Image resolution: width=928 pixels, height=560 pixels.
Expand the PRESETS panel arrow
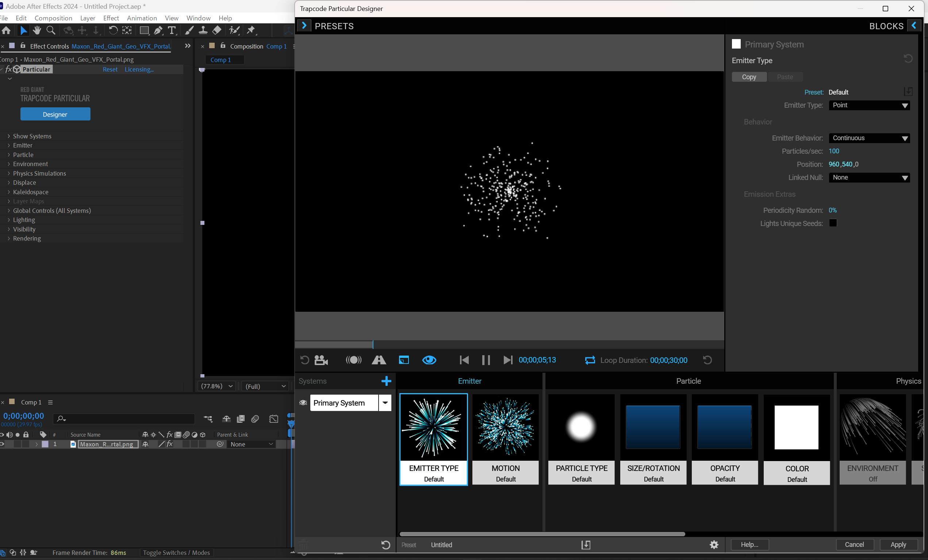[x=304, y=26]
